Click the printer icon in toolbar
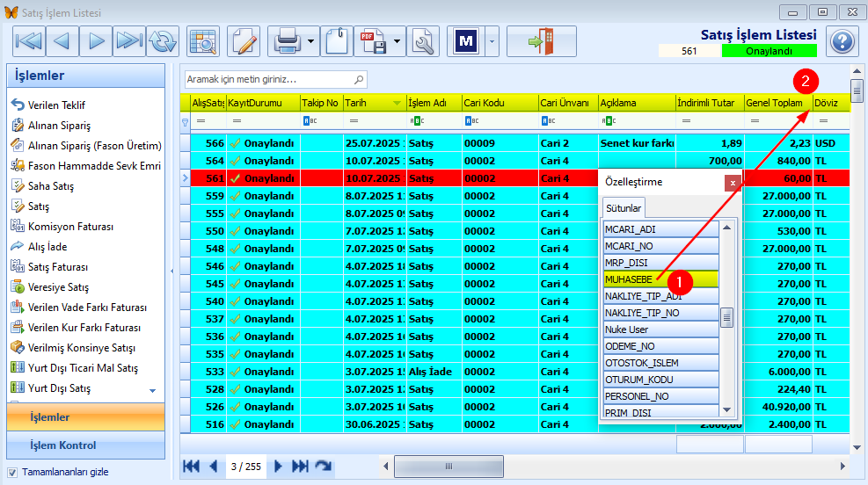This screenshot has height=485, width=868. tap(288, 41)
